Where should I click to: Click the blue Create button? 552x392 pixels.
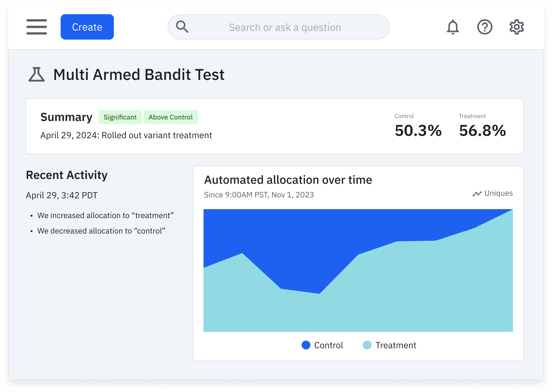pos(87,27)
